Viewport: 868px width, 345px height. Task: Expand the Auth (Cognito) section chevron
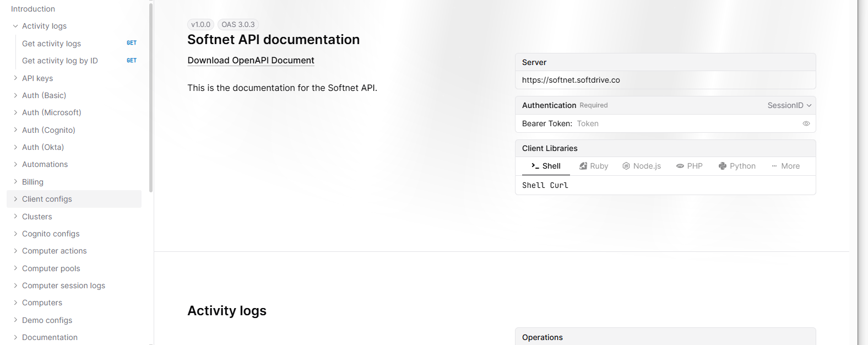pyautogui.click(x=15, y=130)
